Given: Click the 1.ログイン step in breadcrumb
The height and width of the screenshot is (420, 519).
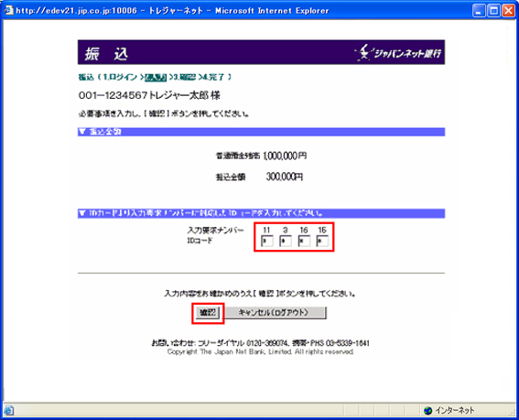Looking at the screenshot, I should (120, 78).
